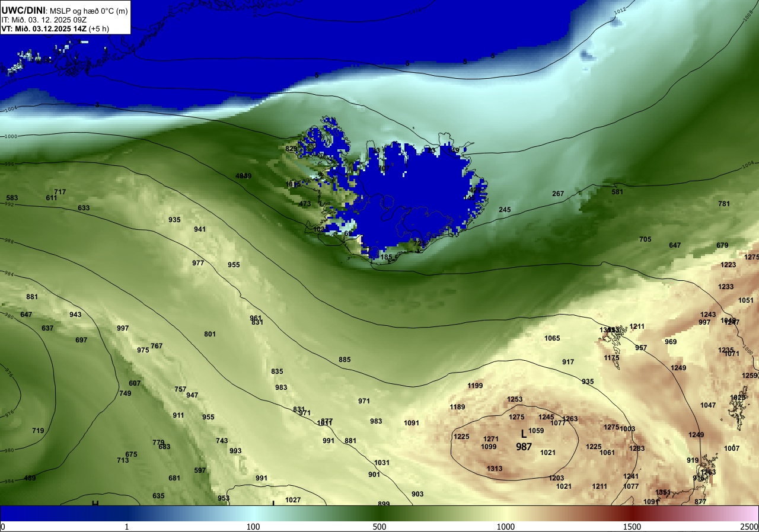Click the height value 245
Viewport: 759px width, 532px height.
point(505,210)
